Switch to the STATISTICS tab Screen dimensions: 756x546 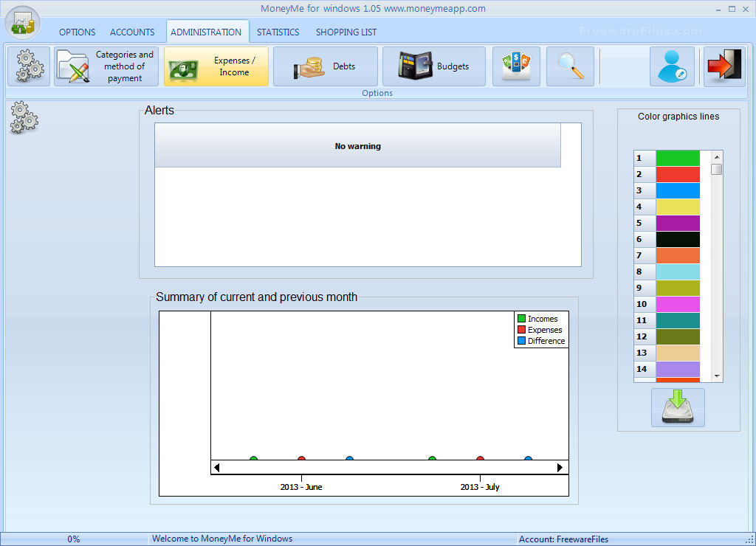(278, 32)
